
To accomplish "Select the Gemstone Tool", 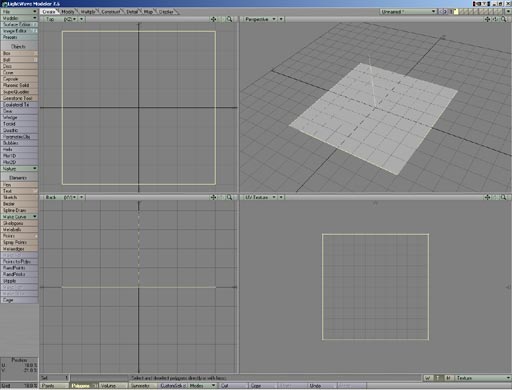I will tap(19, 98).
